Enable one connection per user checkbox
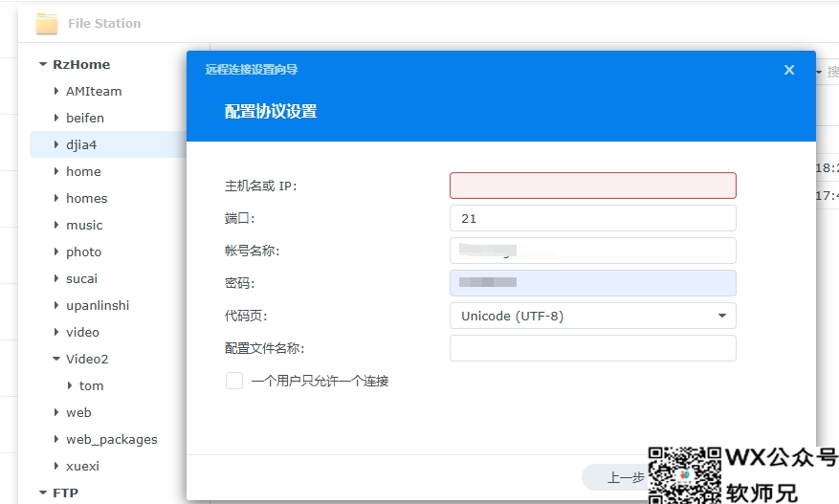This screenshot has height=504, width=839. click(x=234, y=381)
